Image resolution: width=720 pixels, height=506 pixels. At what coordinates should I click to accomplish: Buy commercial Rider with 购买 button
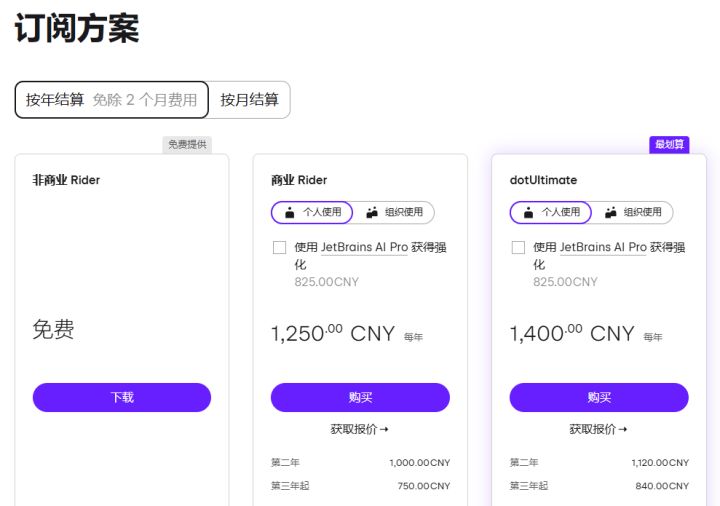[x=360, y=397]
